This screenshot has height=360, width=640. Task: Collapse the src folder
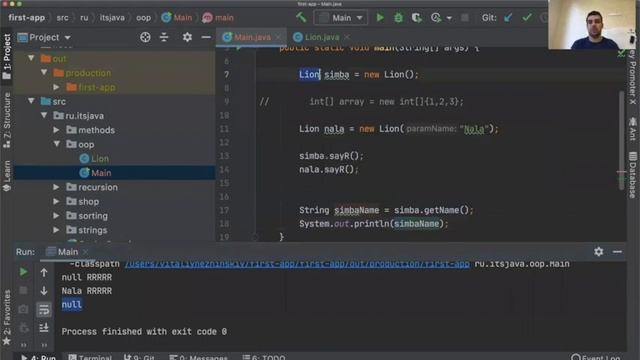coord(31,101)
